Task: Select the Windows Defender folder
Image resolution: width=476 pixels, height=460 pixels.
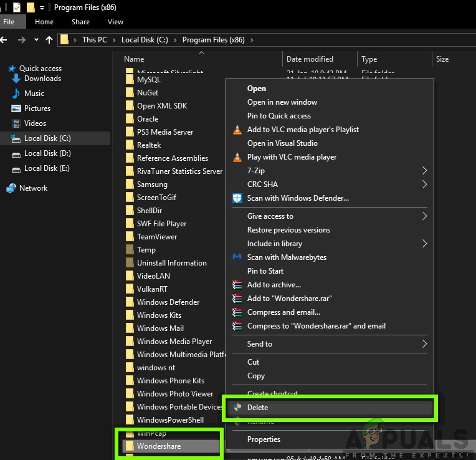Action: 168,302
